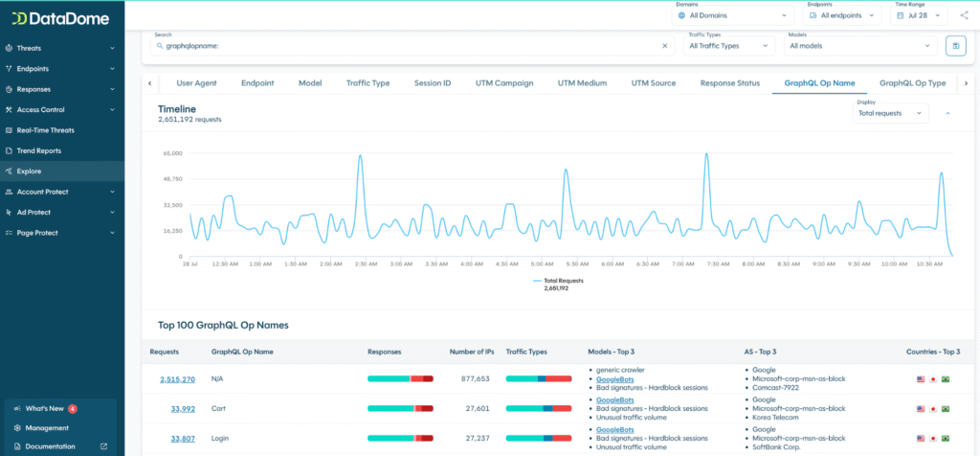Expand the Page Protect chevron
Viewport: 980px width, 456px height.
coord(113,233)
